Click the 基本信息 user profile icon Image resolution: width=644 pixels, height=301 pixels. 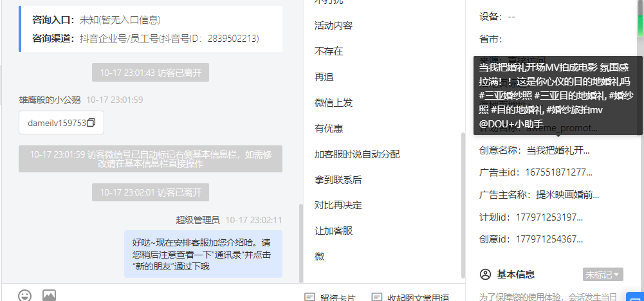tap(486, 274)
